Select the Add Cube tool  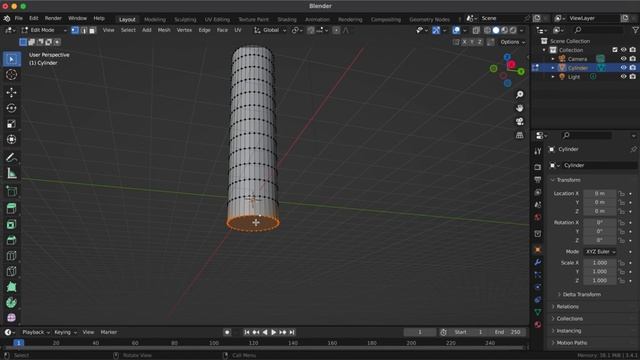coord(11,191)
